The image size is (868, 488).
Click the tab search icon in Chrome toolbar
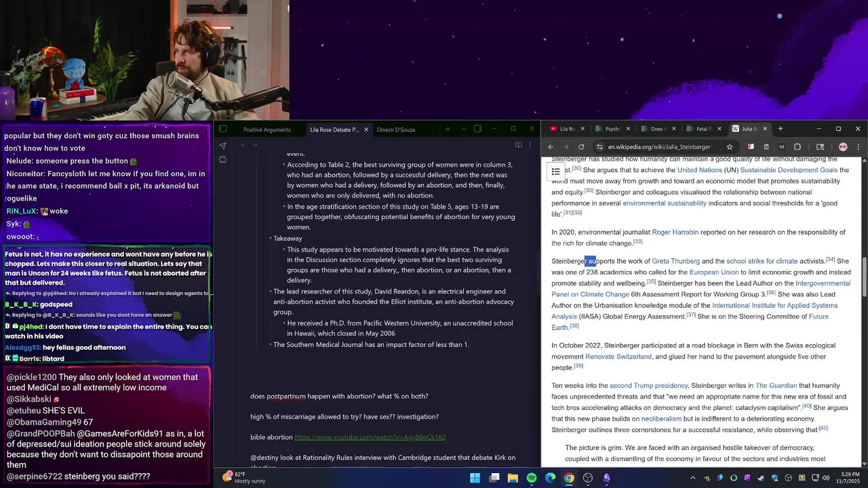pos(820,146)
